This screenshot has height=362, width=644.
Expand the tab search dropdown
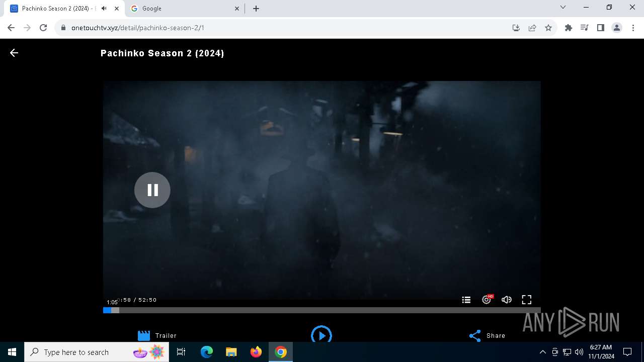tap(563, 8)
